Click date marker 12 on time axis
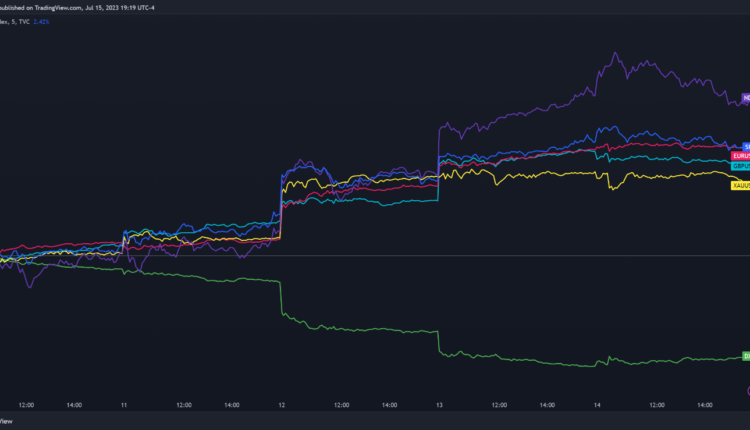750x430 pixels. (x=282, y=405)
